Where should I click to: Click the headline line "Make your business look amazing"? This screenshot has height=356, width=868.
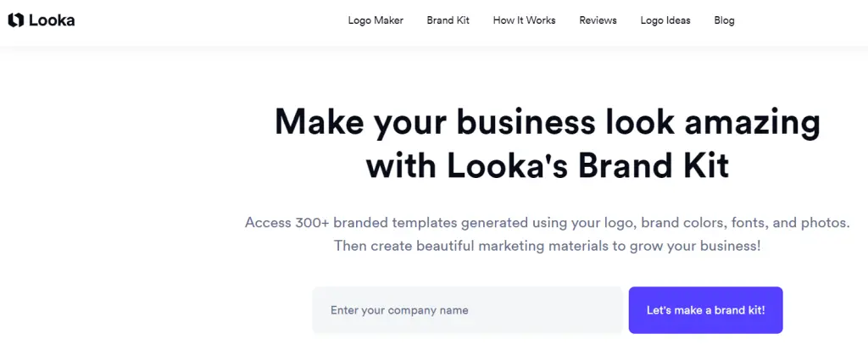[x=547, y=122]
